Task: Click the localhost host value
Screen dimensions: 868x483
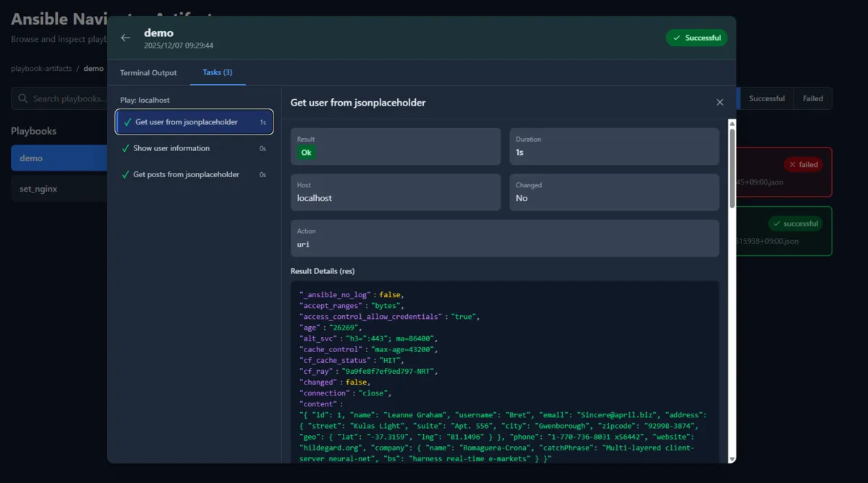Action: coord(315,198)
